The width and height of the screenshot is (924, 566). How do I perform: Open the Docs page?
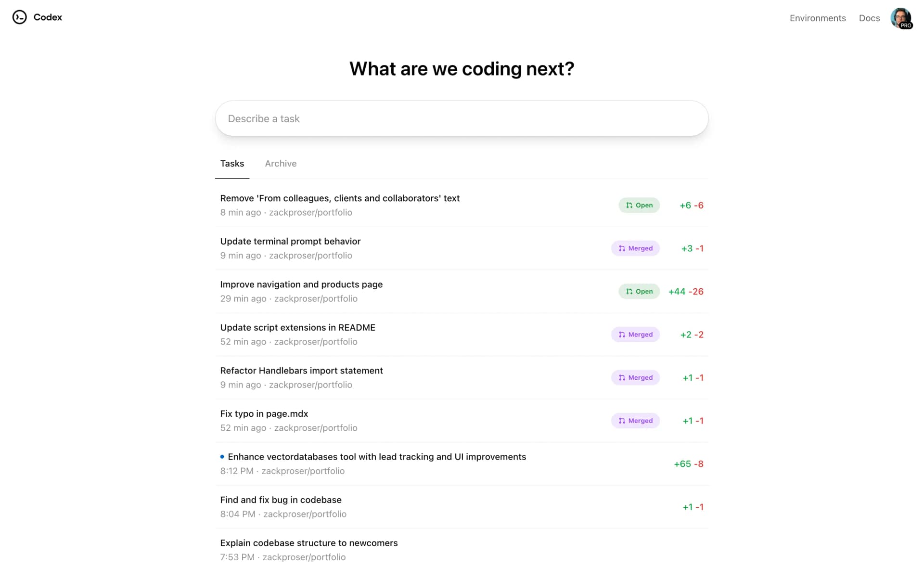click(x=869, y=18)
